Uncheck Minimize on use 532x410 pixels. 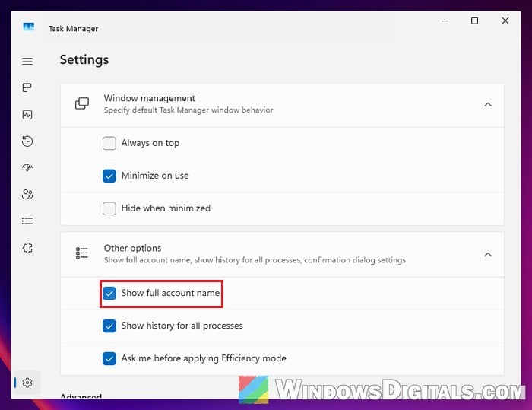[109, 176]
